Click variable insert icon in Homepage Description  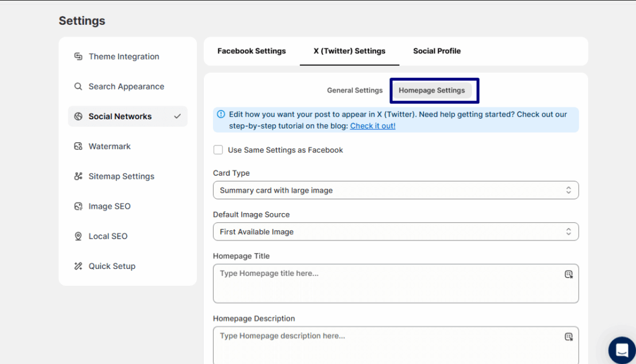click(569, 337)
